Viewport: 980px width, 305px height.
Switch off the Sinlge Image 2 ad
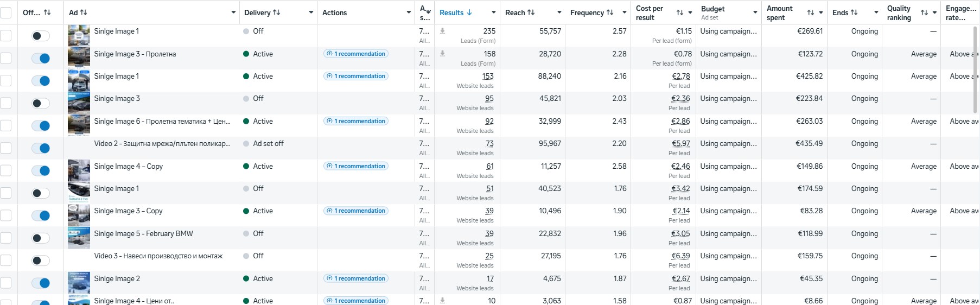pyautogui.click(x=41, y=283)
